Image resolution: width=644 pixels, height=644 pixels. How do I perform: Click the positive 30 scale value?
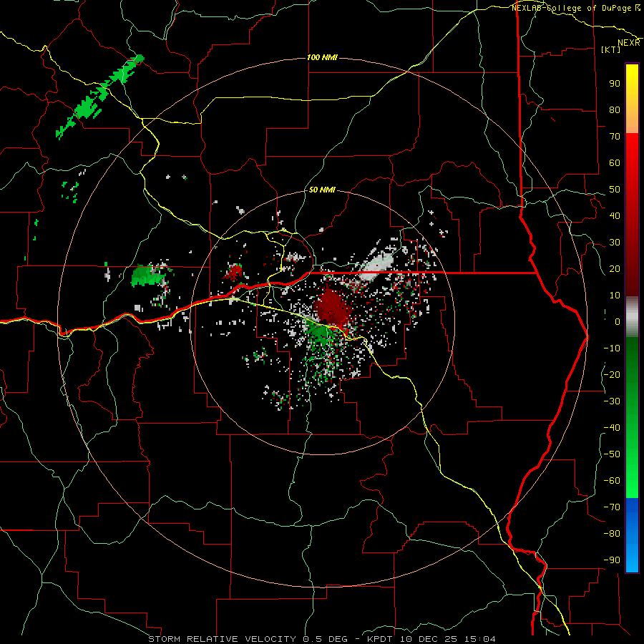click(615, 243)
